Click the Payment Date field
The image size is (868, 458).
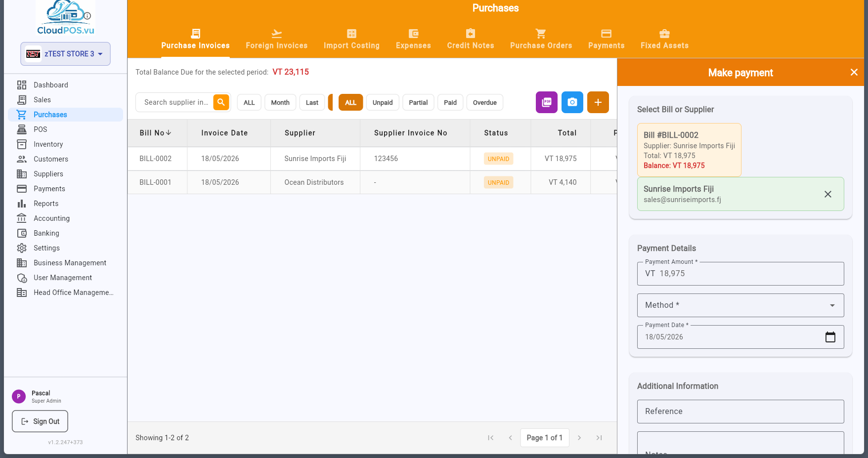pyautogui.click(x=740, y=337)
